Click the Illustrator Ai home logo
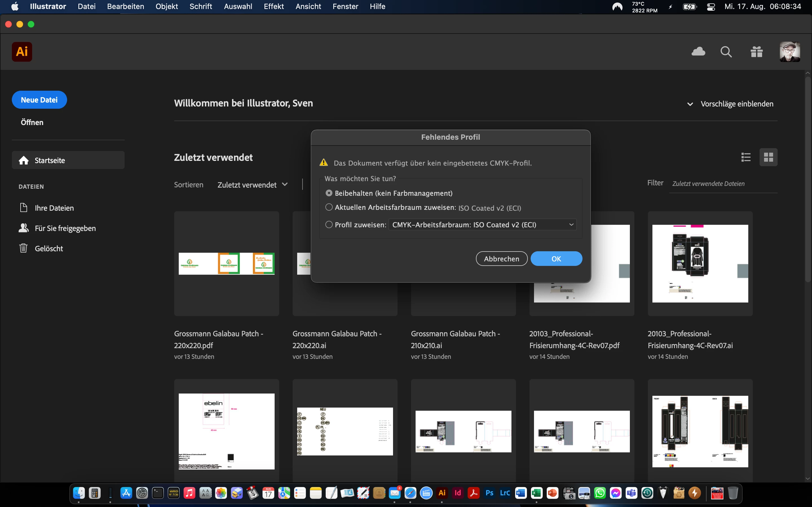 pyautogui.click(x=22, y=52)
